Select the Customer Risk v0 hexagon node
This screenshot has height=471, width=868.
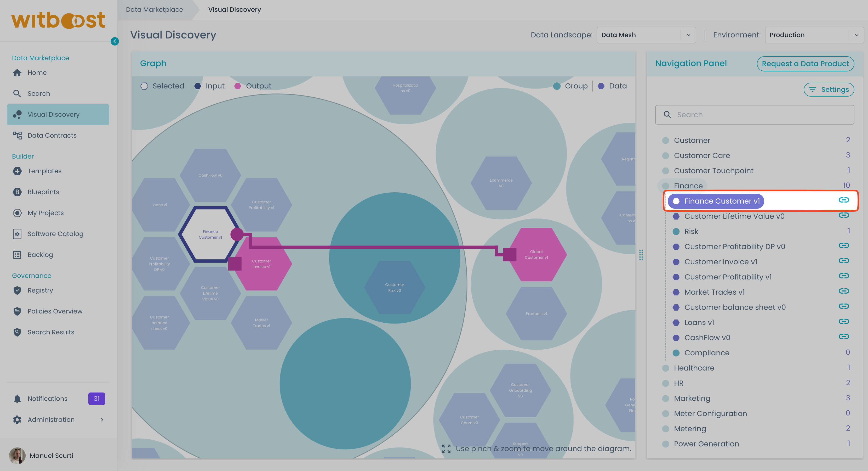point(394,287)
